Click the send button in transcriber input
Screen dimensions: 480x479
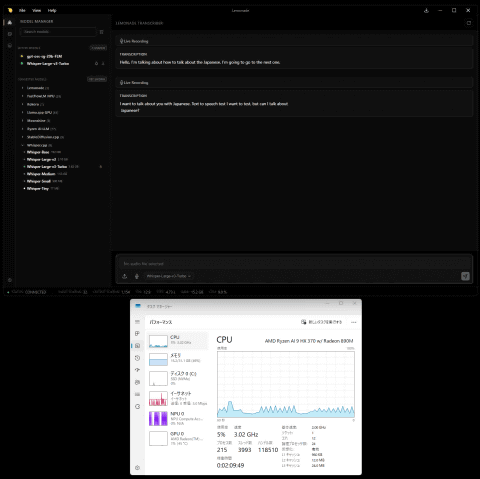(x=465, y=276)
